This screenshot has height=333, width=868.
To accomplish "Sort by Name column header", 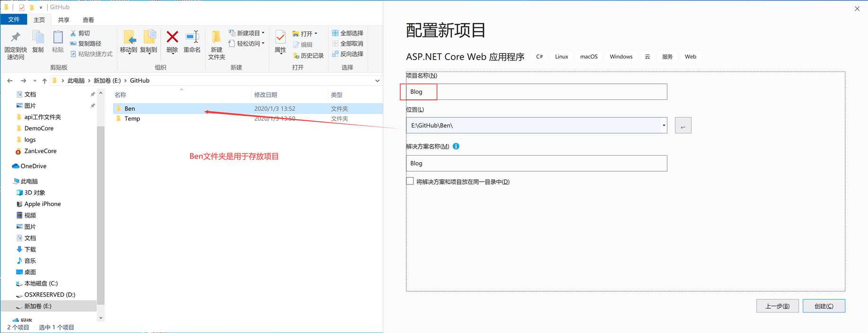I will pos(120,95).
